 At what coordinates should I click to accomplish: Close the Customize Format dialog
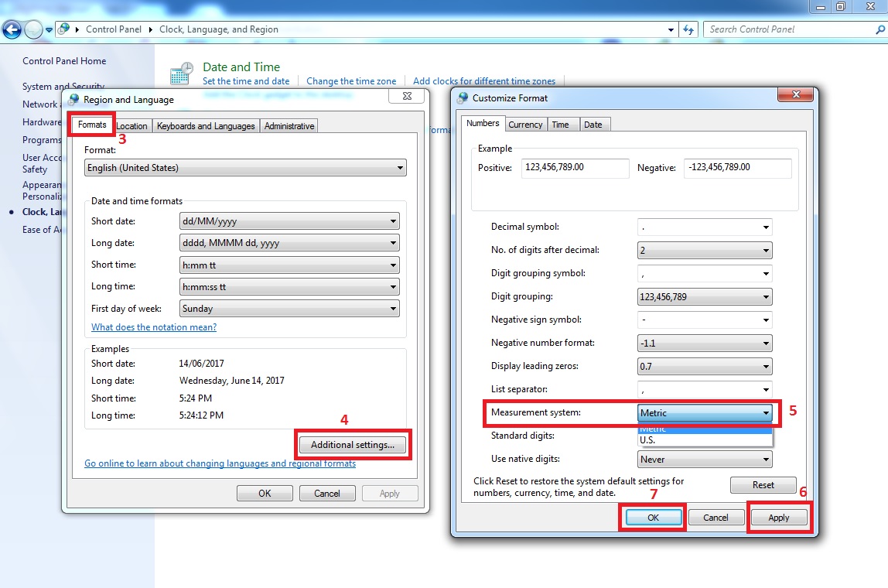tap(794, 96)
